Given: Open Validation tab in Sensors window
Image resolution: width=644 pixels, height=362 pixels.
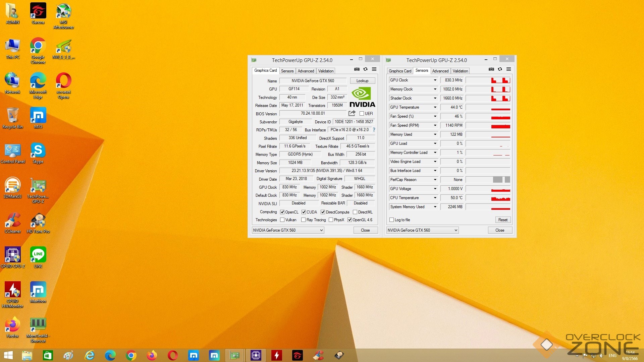Looking at the screenshot, I should [460, 71].
